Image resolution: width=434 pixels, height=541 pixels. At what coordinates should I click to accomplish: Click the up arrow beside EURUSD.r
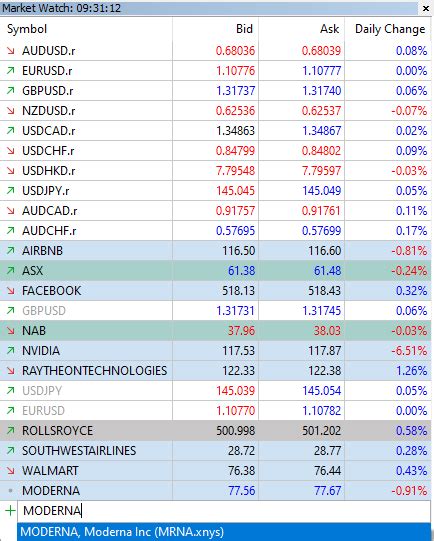11,71
